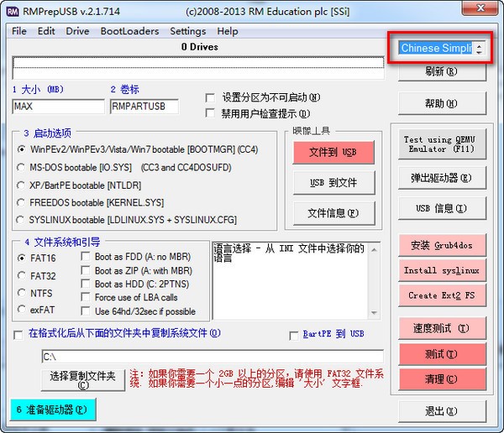Open the BootLoaders menu
The height and width of the screenshot is (433, 504).
(x=129, y=31)
